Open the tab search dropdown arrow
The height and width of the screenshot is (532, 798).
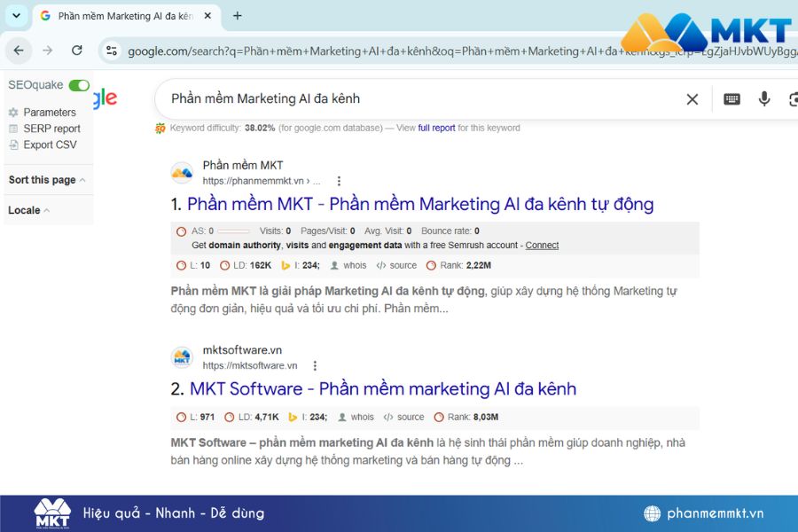coord(16,15)
